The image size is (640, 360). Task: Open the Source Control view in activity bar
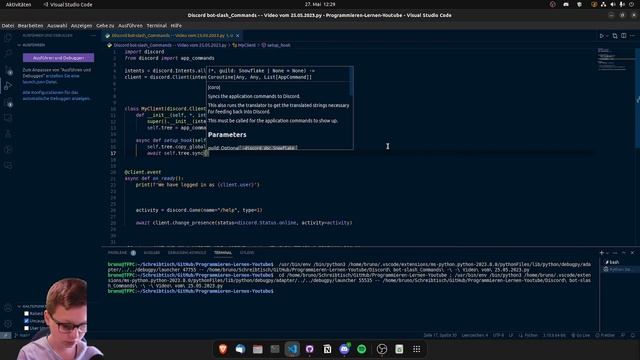[x=8, y=70]
